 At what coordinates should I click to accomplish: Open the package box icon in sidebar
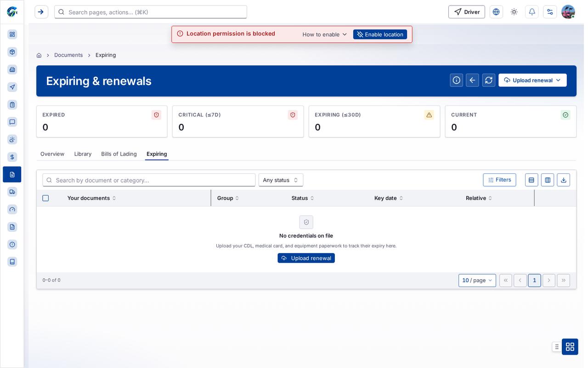tap(12, 52)
